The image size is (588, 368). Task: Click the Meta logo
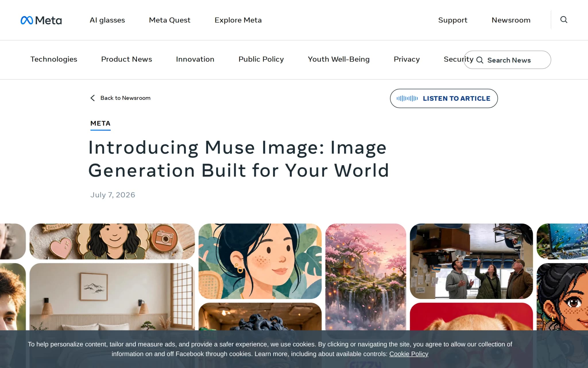(41, 20)
